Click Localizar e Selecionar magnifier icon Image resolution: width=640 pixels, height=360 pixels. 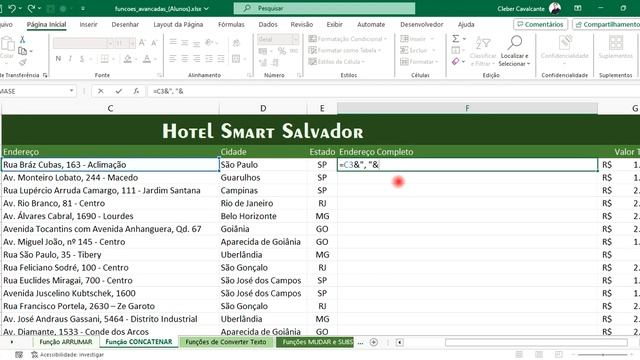tap(515, 42)
